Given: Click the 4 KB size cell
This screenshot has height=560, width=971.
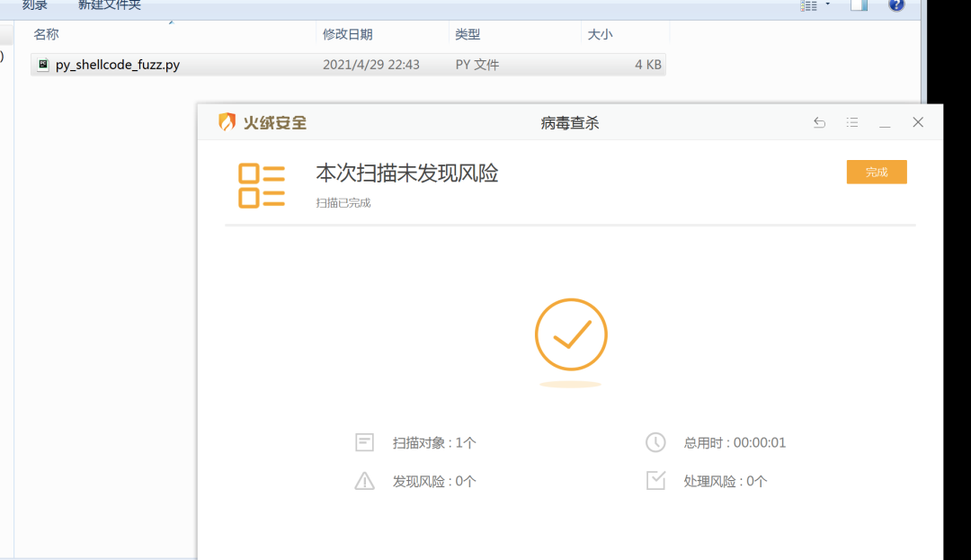Looking at the screenshot, I should 647,65.
